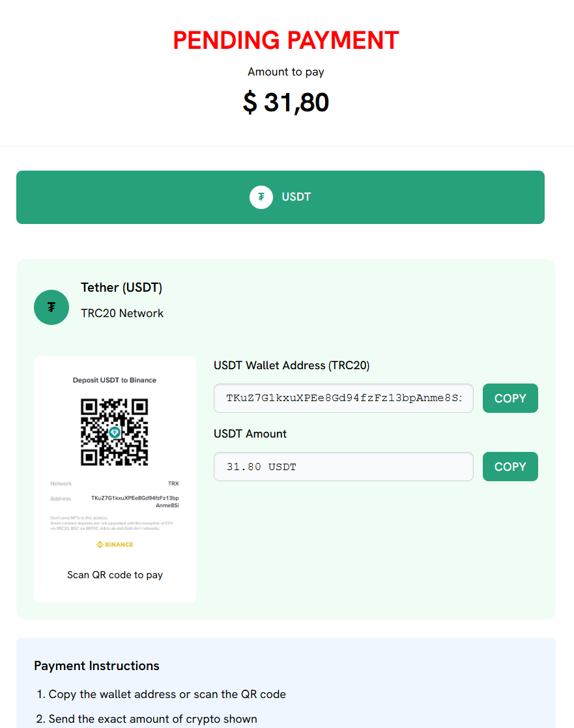Viewport: 574px width, 728px height.
Task: Click the Tether emblem at QR code center
Action: [x=115, y=433]
